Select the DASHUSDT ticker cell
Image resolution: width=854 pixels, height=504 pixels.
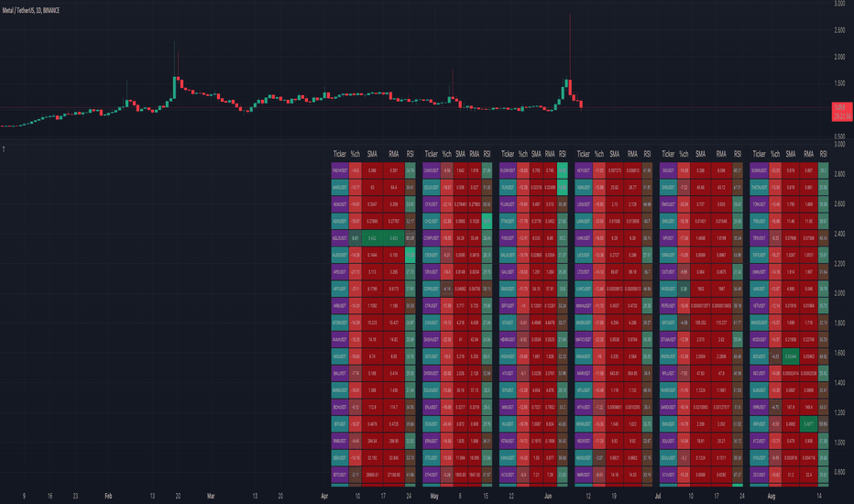432,339
